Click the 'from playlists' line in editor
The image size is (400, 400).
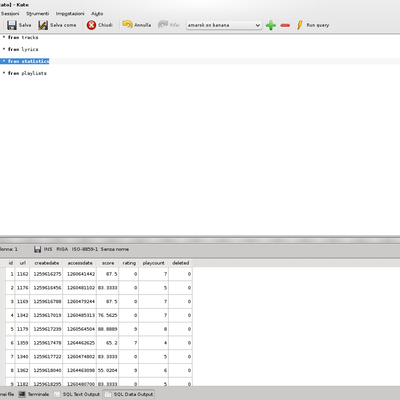point(27,73)
